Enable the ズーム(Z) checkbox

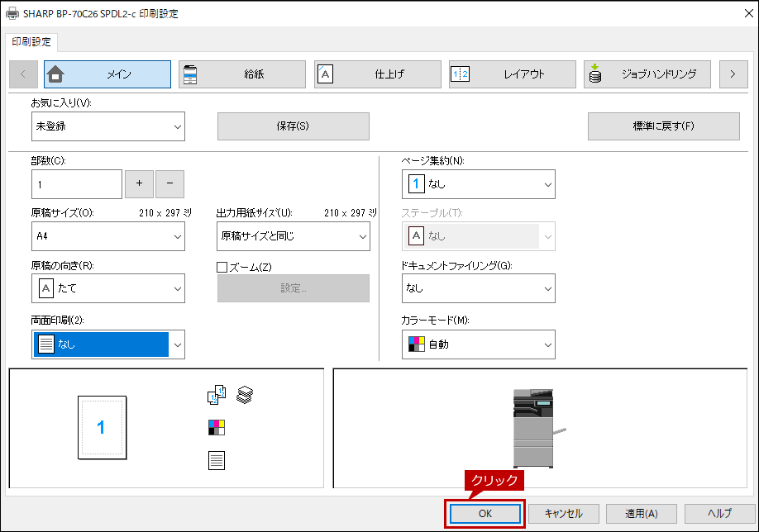(x=222, y=267)
